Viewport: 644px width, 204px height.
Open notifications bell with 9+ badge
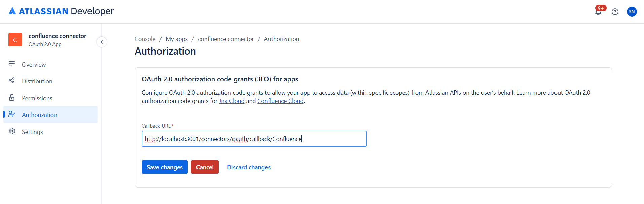(x=599, y=11)
